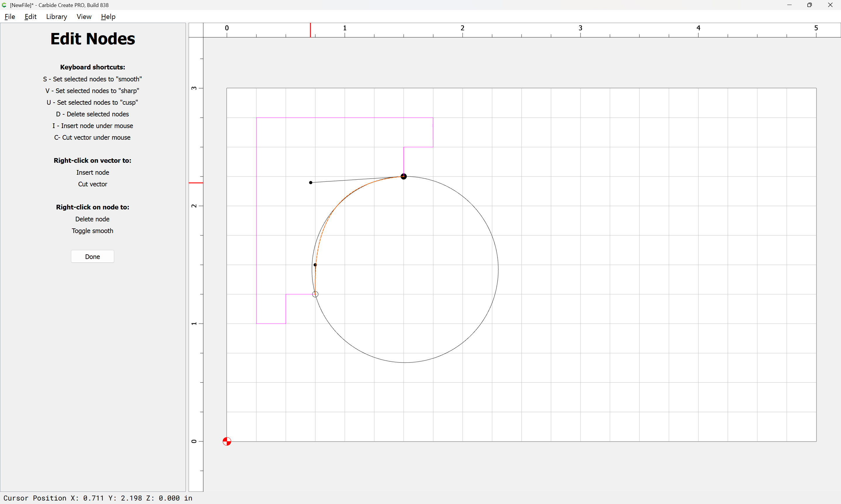
Task: Open the Edit menu
Action: [30, 17]
